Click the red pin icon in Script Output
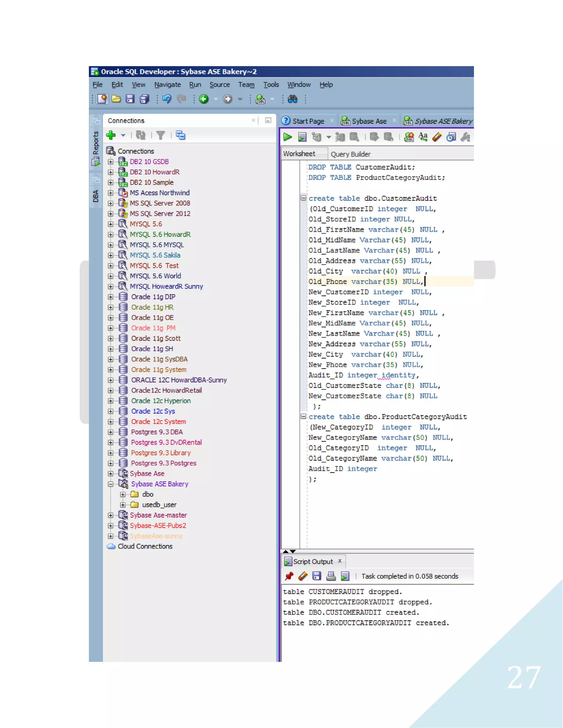 289,576
